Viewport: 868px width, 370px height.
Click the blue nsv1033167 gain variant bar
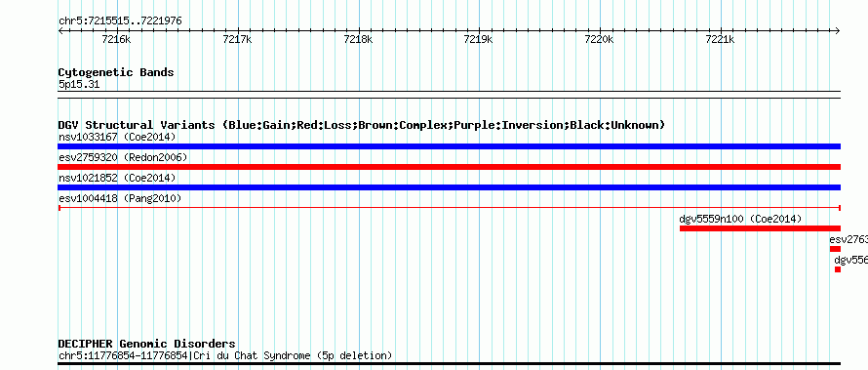coord(449,146)
